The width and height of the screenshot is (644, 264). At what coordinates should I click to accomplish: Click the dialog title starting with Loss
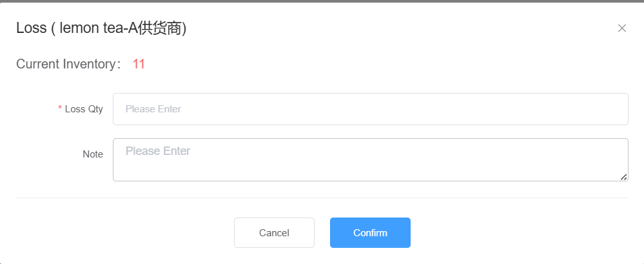(31, 28)
